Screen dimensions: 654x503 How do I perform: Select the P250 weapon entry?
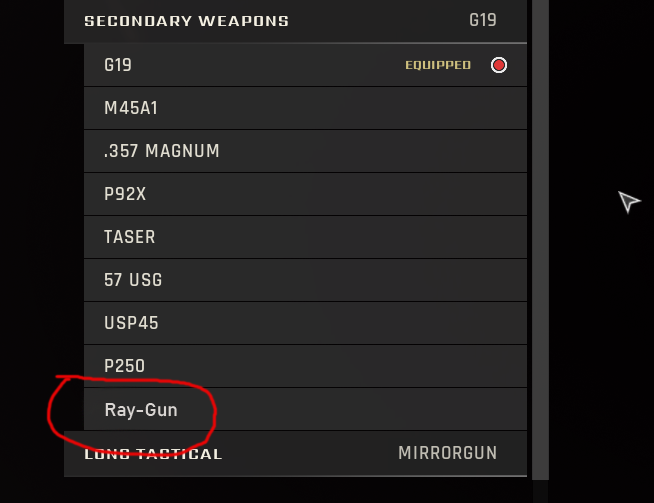click(124, 366)
